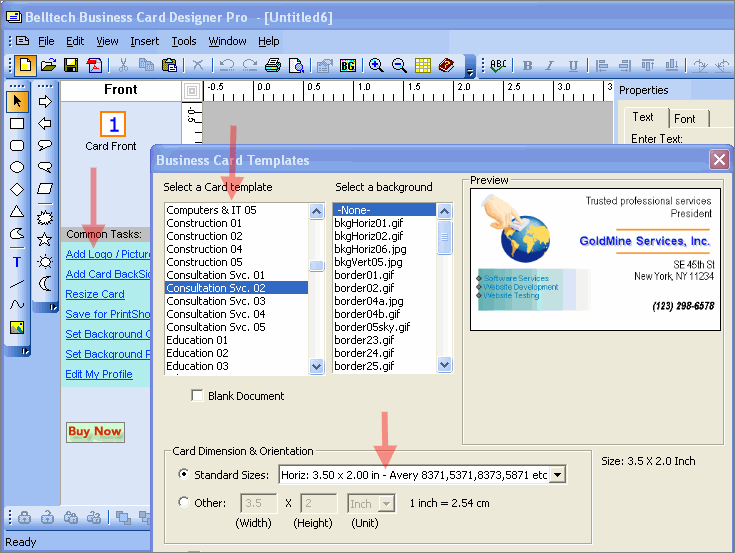Click the Print icon in toolbar

coord(273,66)
